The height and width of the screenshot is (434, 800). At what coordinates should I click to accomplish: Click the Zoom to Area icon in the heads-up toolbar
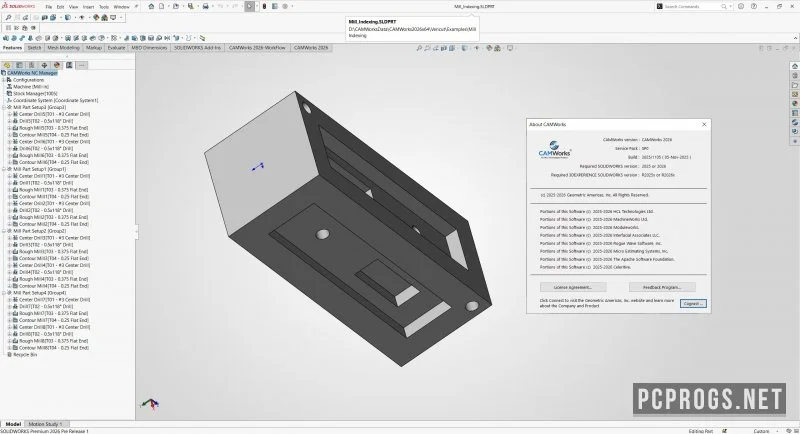(428, 48)
